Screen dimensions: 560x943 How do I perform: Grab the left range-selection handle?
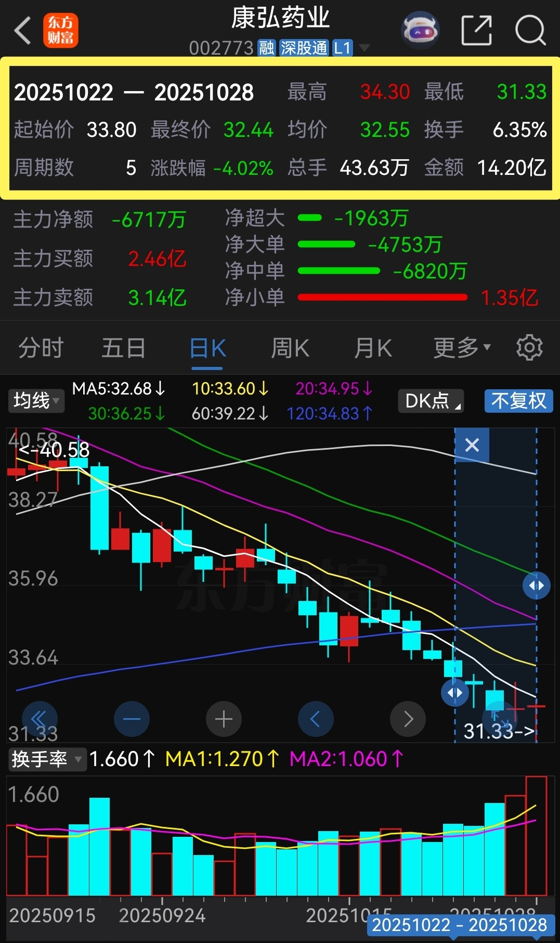[455, 693]
